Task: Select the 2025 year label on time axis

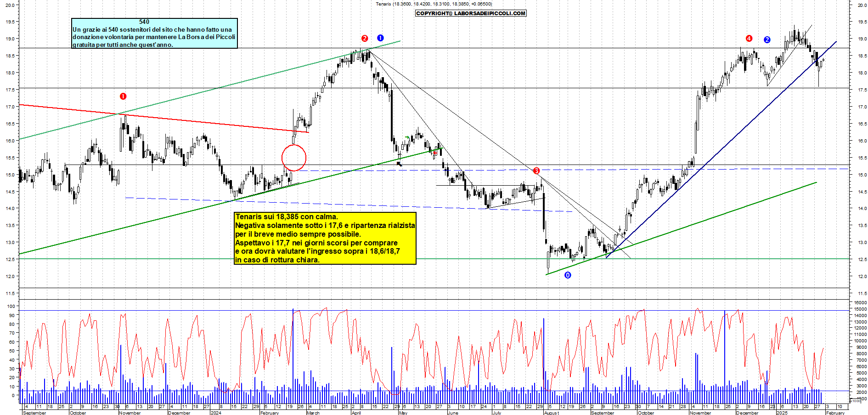Action: tap(782, 413)
